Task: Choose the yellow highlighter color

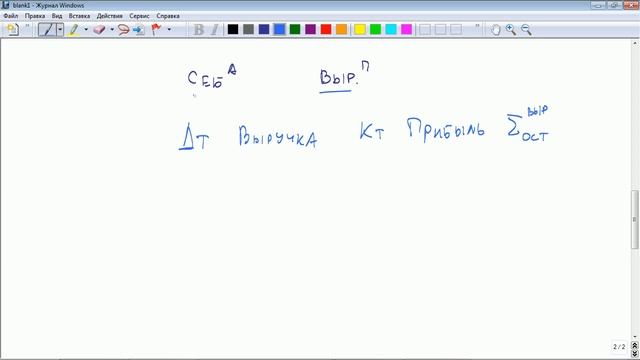Action: tap(360, 29)
